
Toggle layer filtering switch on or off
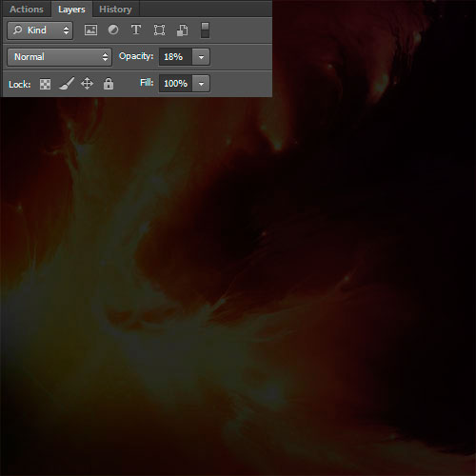click(x=205, y=30)
